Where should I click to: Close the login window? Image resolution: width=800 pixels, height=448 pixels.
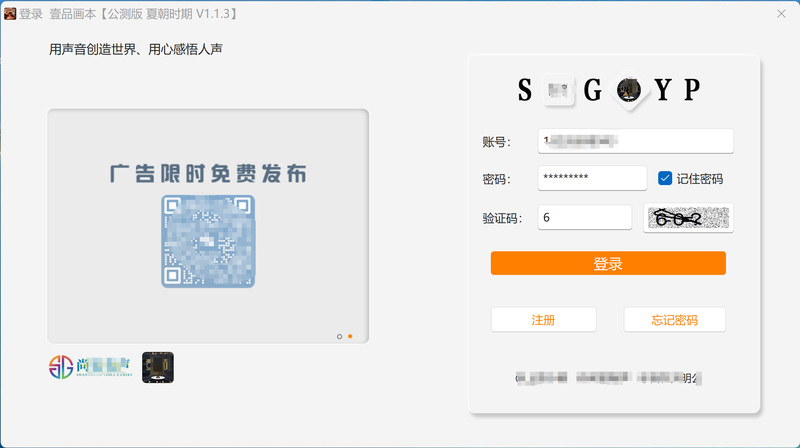click(781, 14)
